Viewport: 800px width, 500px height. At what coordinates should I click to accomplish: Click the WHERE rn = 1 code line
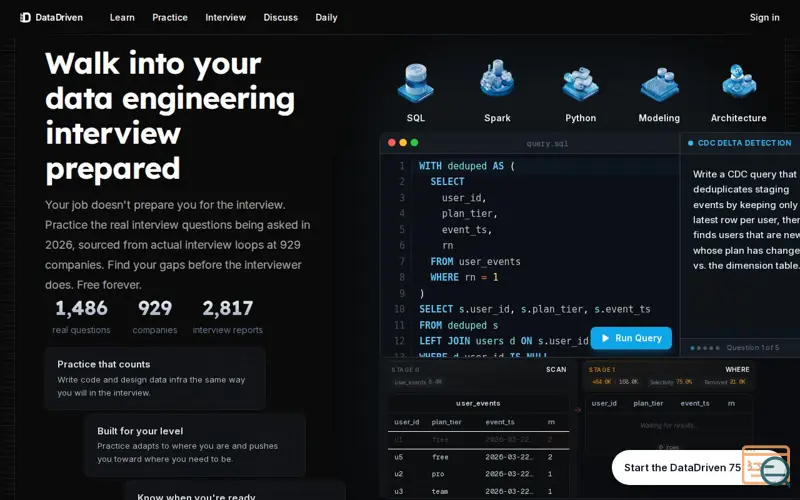point(464,277)
